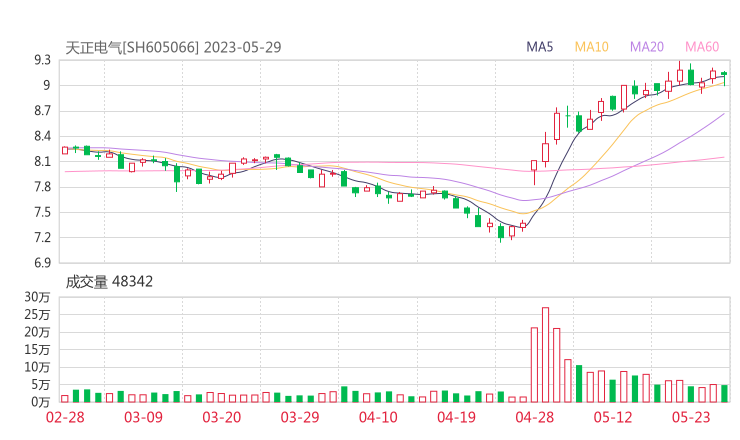Click the 8.7 price axis label
Image resolution: width=740 pixels, height=440 pixels.
point(42,111)
